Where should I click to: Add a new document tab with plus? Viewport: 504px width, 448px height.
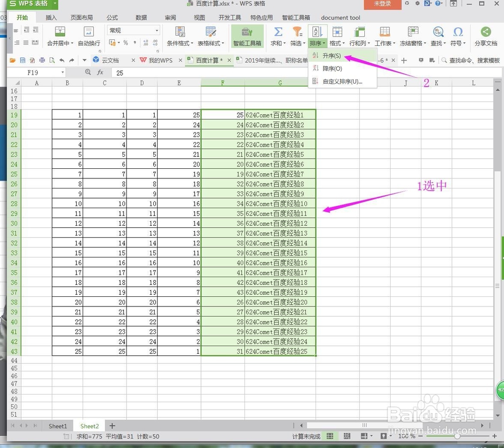[404, 60]
